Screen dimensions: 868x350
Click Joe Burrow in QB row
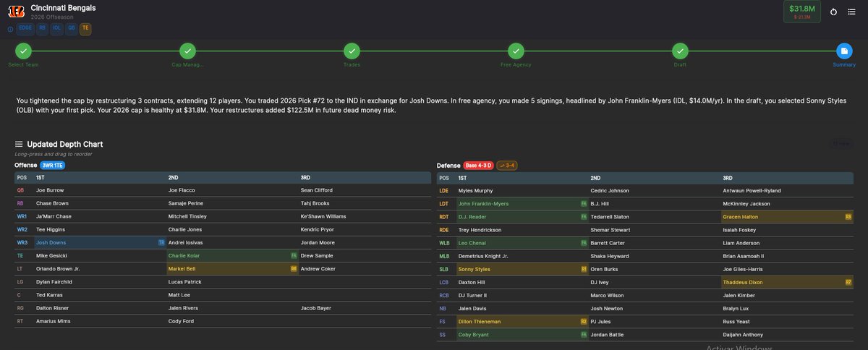[49, 190]
